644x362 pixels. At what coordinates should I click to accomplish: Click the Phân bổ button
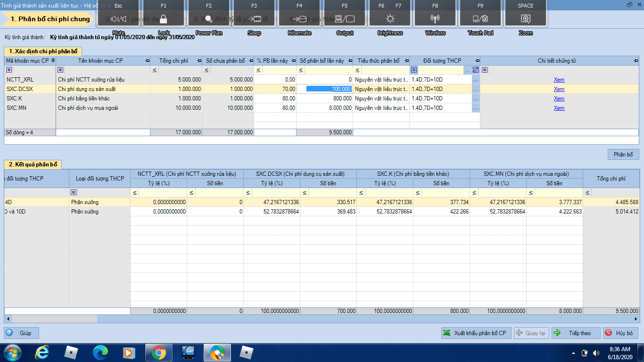tap(623, 155)
